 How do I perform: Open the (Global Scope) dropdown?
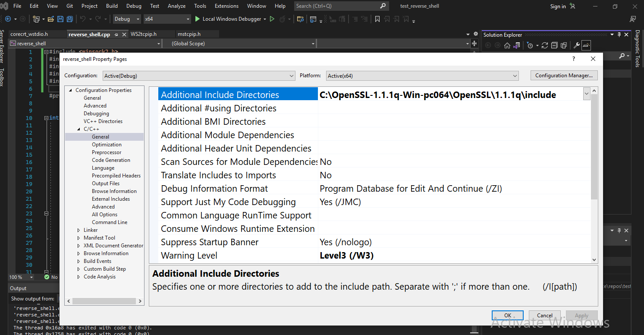pyautogui.click(x=240, y=43)
